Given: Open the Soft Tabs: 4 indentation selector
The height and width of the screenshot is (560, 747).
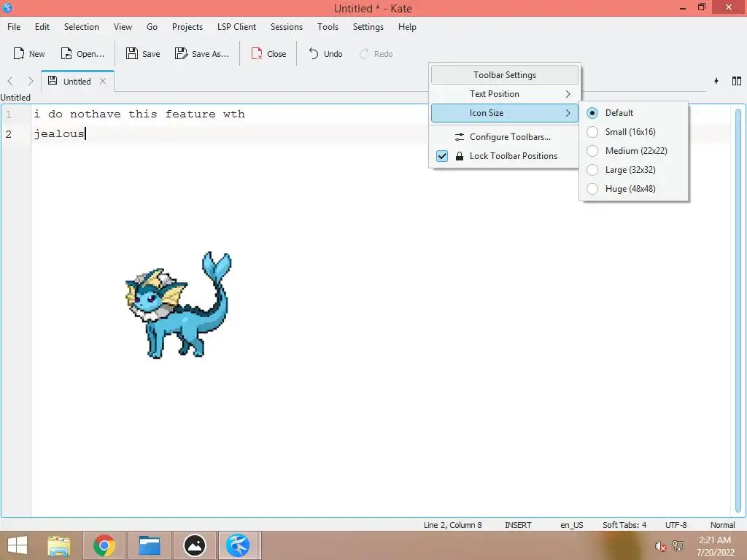Looking at the screenshot, I should click(624, 525).
